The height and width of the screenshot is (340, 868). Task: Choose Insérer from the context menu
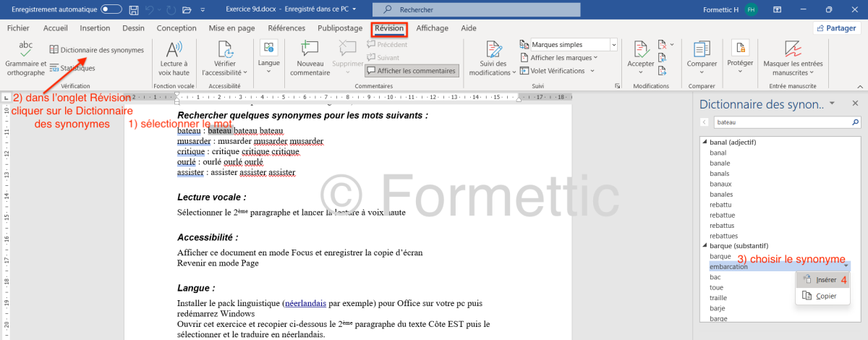(825, 279)
